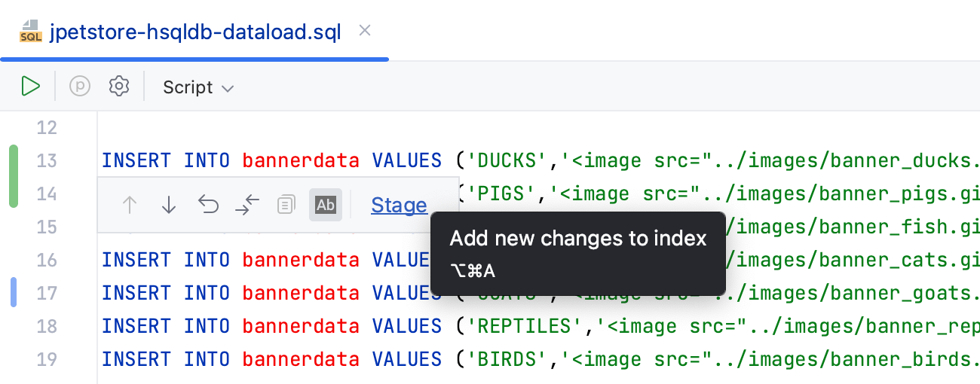Click the Show Diff arrows icon
980x384 pixels.
tap(247, 205)
